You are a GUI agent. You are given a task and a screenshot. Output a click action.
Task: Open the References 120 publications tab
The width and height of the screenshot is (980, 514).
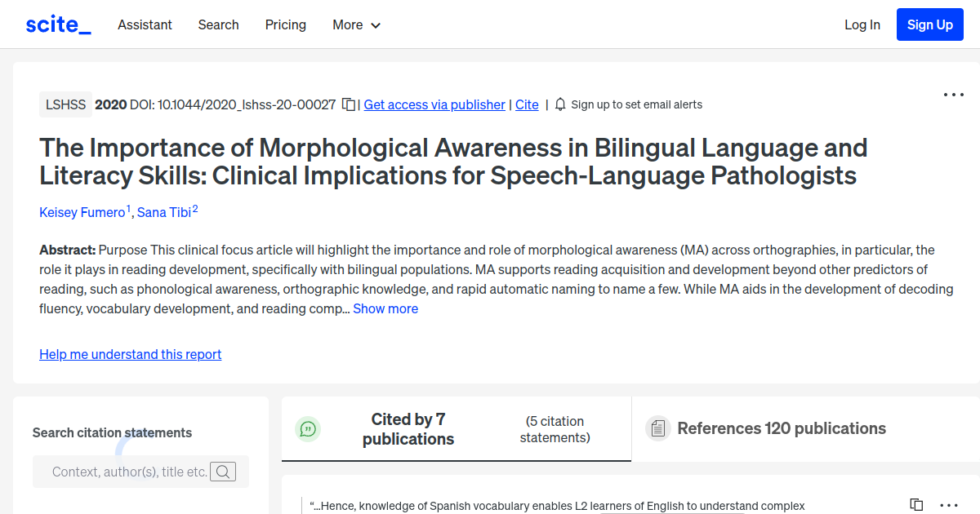[x=781, y=428]
